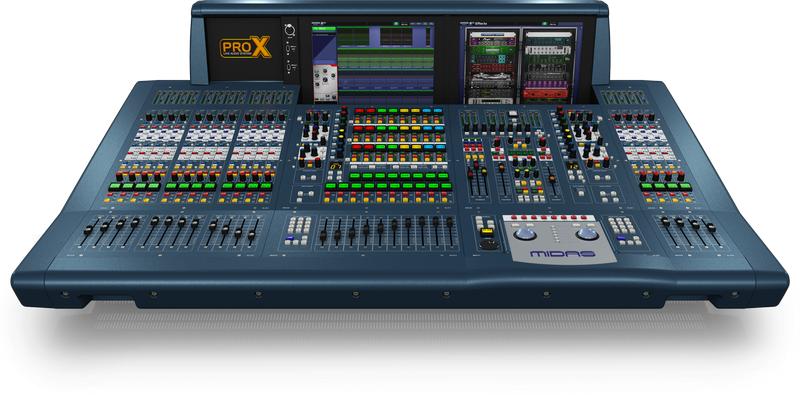Viewport: 800px width, 402px height.
Task: Select the left display showing the mixer overview
Action: click(x=373, y=62)
